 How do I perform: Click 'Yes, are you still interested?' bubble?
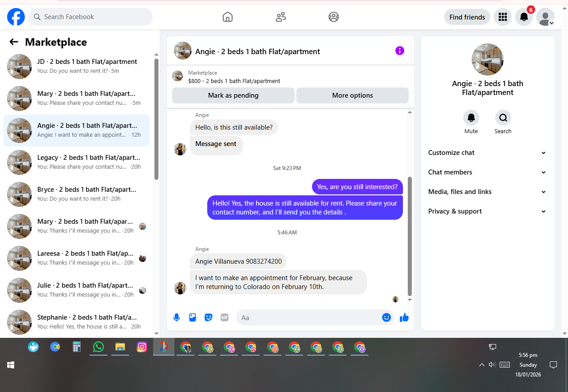click(x=357, y=187)
